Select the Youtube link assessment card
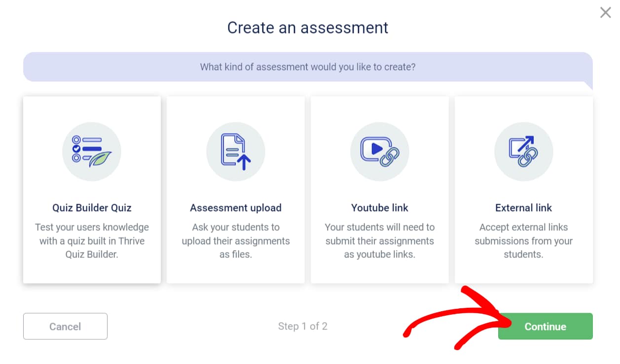620x364 pixels. coord(379,189)
